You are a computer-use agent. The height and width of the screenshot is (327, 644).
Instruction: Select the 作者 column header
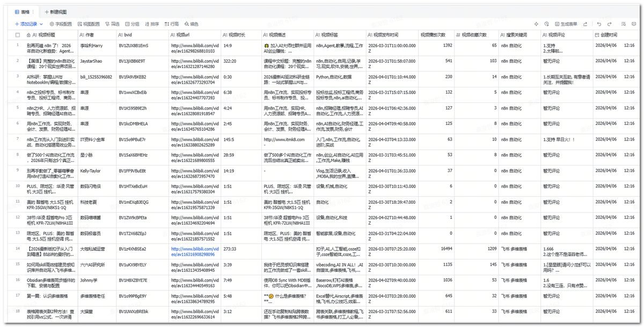tap(97, 35)
